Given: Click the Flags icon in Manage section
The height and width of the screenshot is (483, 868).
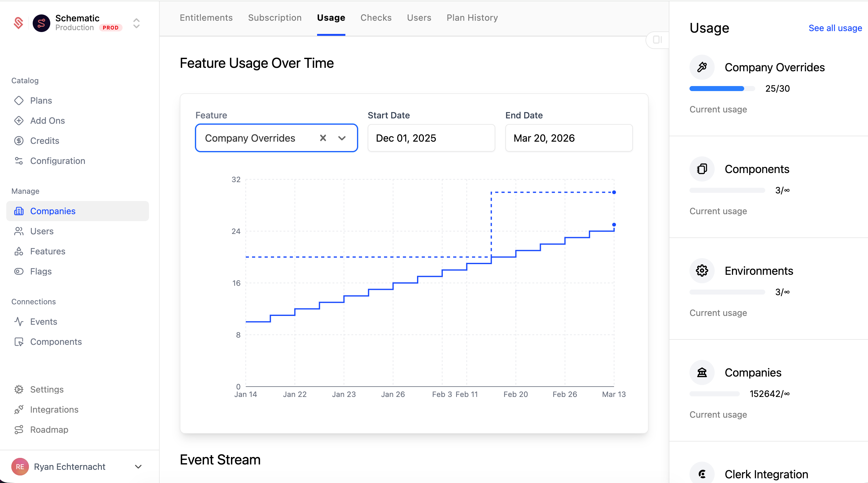Looking at the screenshot, I should (19, 271).
